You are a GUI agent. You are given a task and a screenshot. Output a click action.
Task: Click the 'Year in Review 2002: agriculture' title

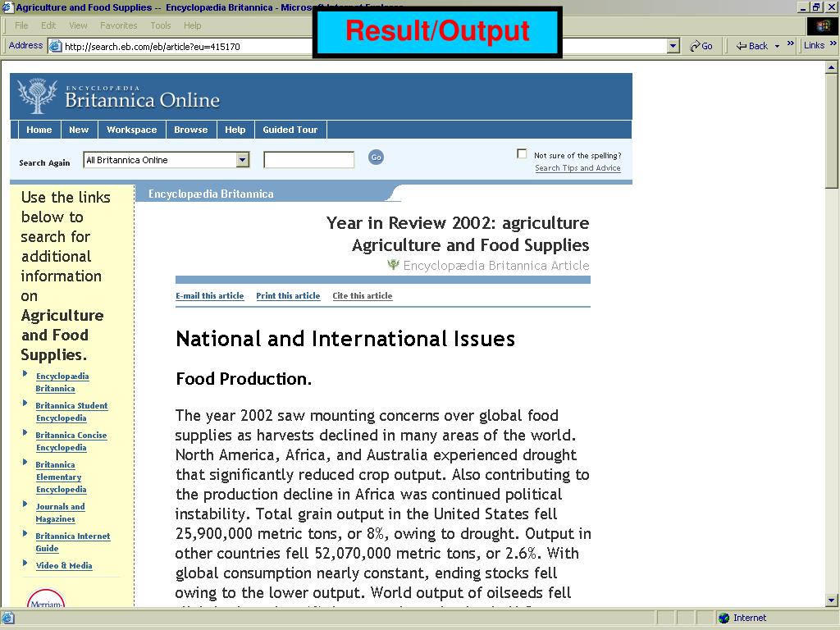458,223
